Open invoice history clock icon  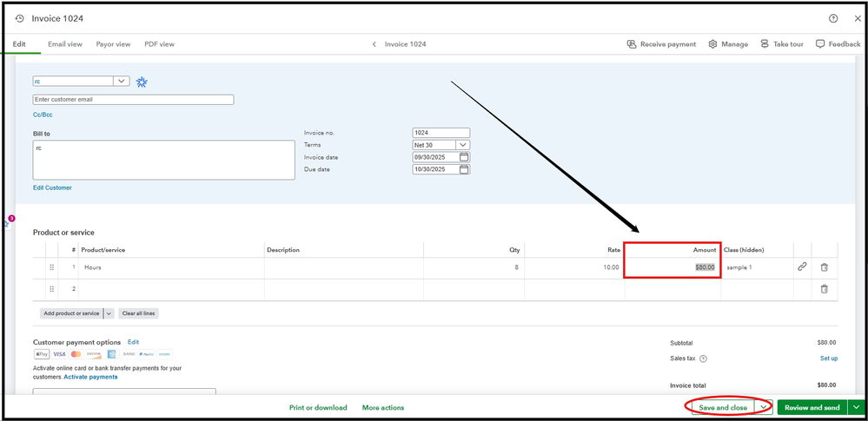(20, 18)
